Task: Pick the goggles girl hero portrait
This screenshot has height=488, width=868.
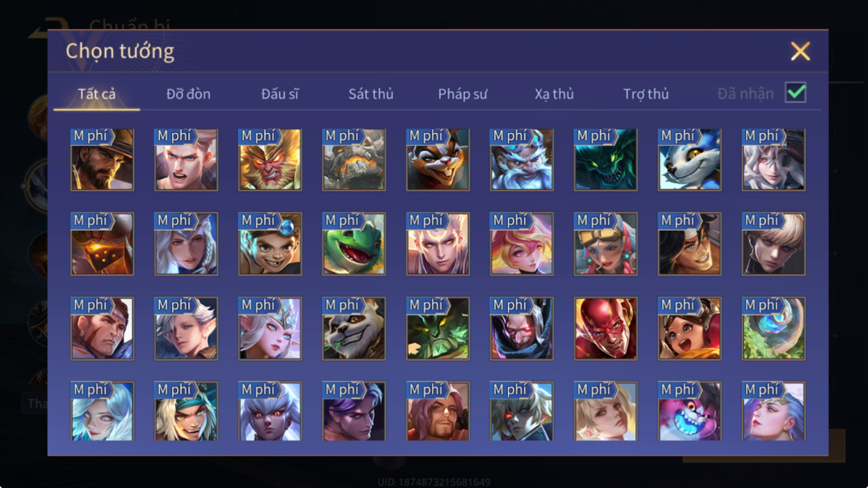Action: click(x=605, y=244)
